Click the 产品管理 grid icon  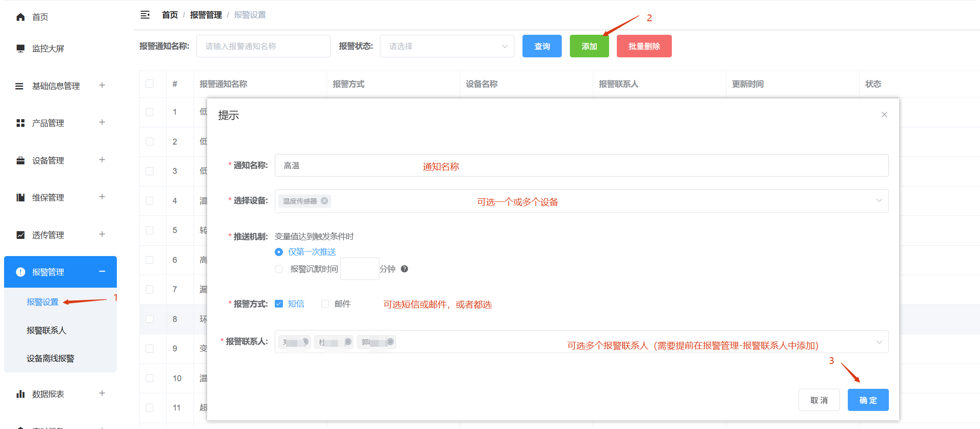[20, 123]
